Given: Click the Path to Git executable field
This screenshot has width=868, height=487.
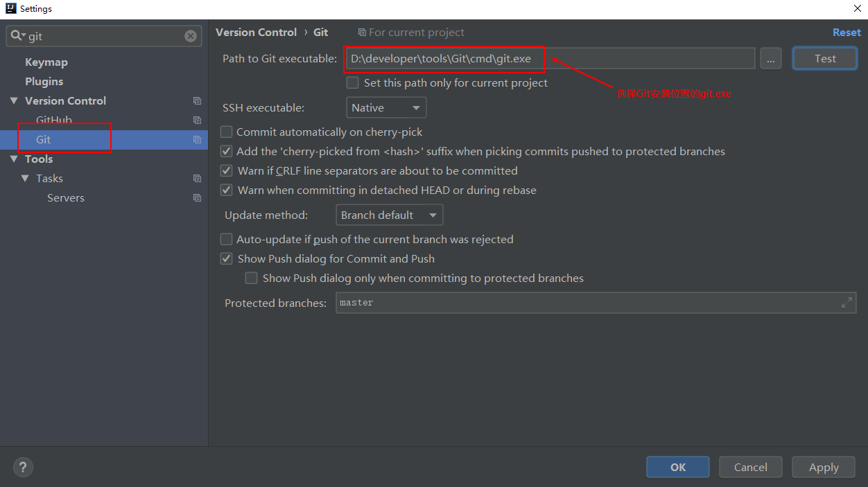Looking at the screenshot, I should (x=548, y=59).
